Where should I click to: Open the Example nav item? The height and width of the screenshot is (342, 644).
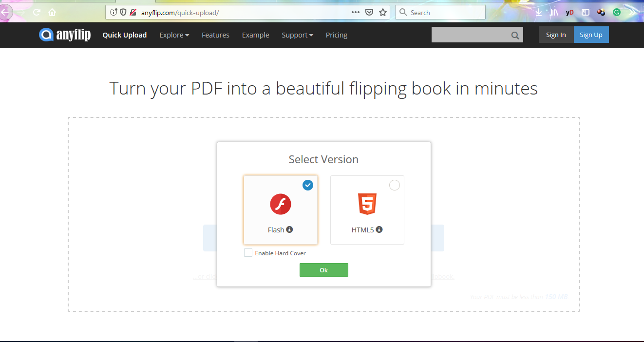pyautogui.click(x=256, y=35)
